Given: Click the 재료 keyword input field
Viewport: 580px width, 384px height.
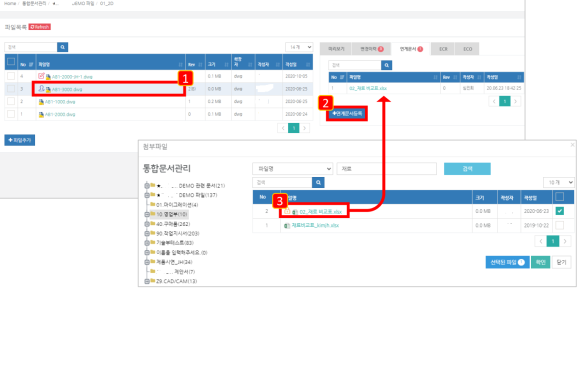Looking at the screenshot, I should click(x=387, y=169).
